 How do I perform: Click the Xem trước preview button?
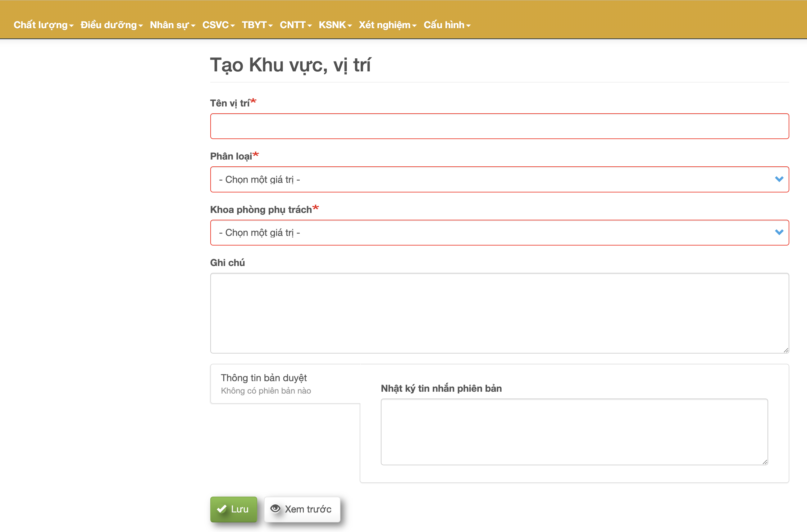coord(302,509)
